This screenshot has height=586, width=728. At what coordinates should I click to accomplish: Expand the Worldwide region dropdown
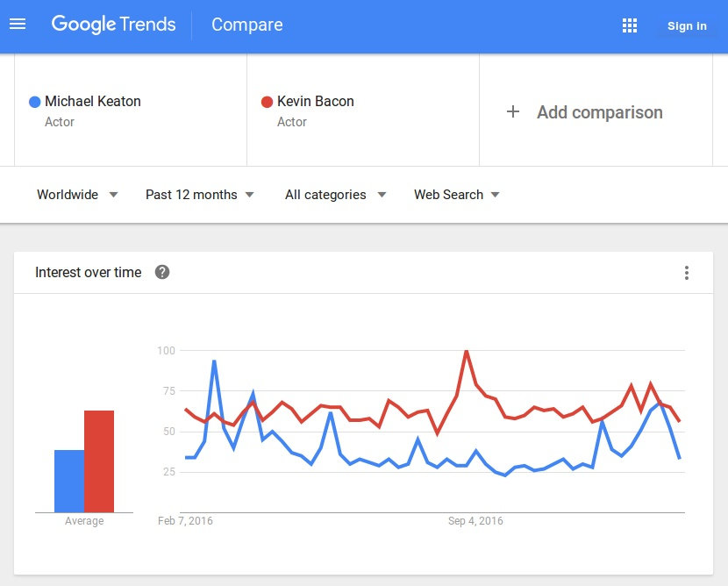coord(77,195)
